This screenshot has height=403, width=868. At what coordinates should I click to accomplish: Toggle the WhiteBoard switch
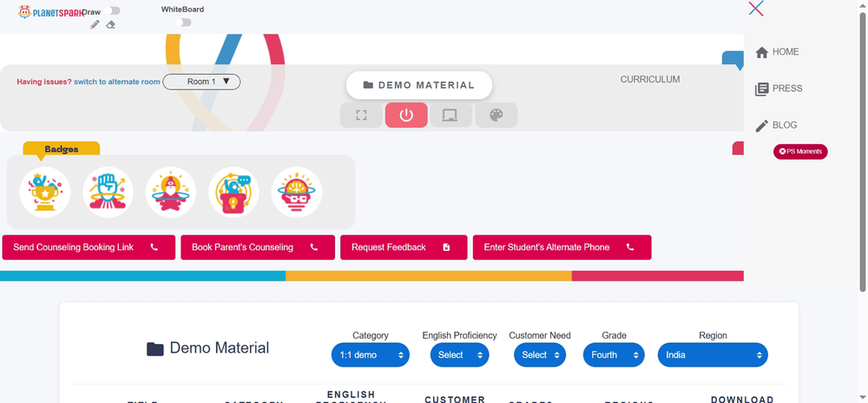click(x=183, y=22)
